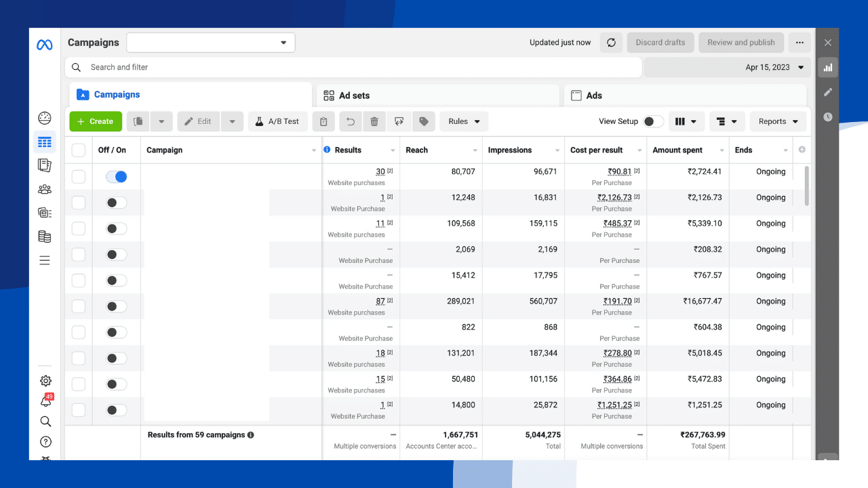Open the help question mark icon

point(45,442)
